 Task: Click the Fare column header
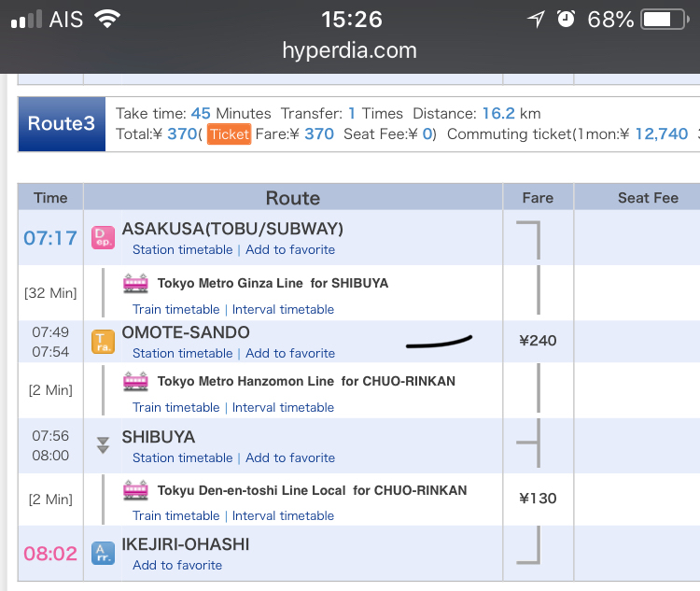click(538, 197)
